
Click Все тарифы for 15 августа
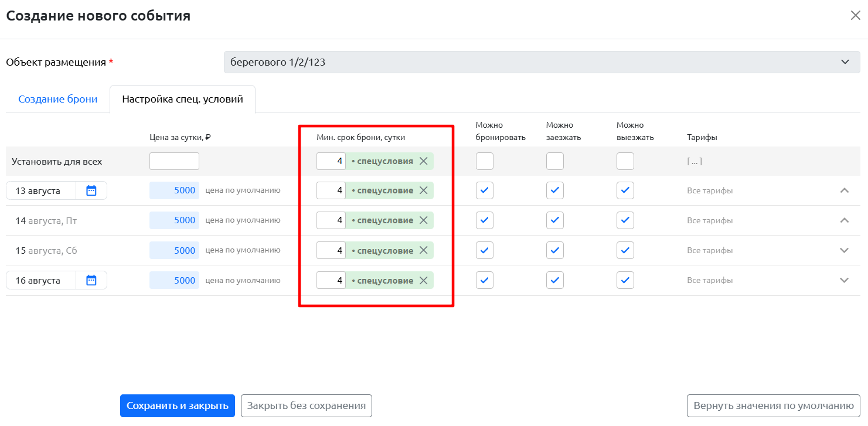point(710,250)
